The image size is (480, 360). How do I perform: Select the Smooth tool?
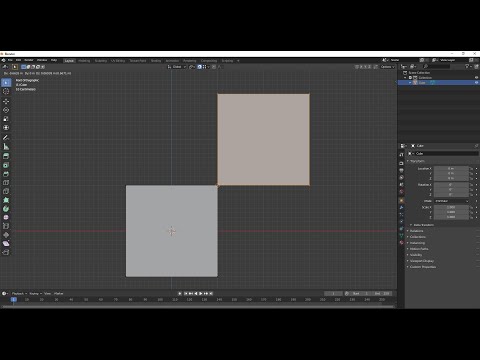tap(6, 217)
